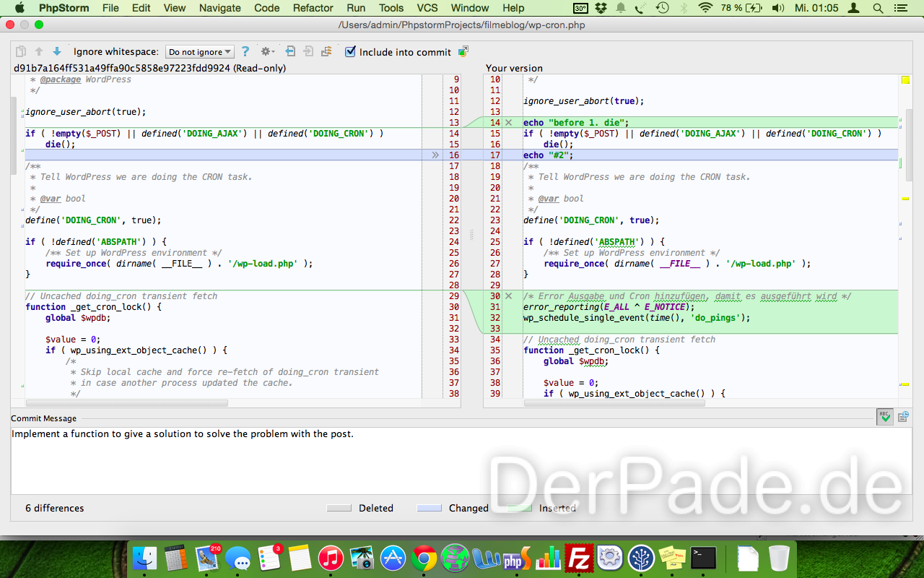Open the Trash in the Dock
This screenshot has width=924, height=578.
click(x=779, y=558)
